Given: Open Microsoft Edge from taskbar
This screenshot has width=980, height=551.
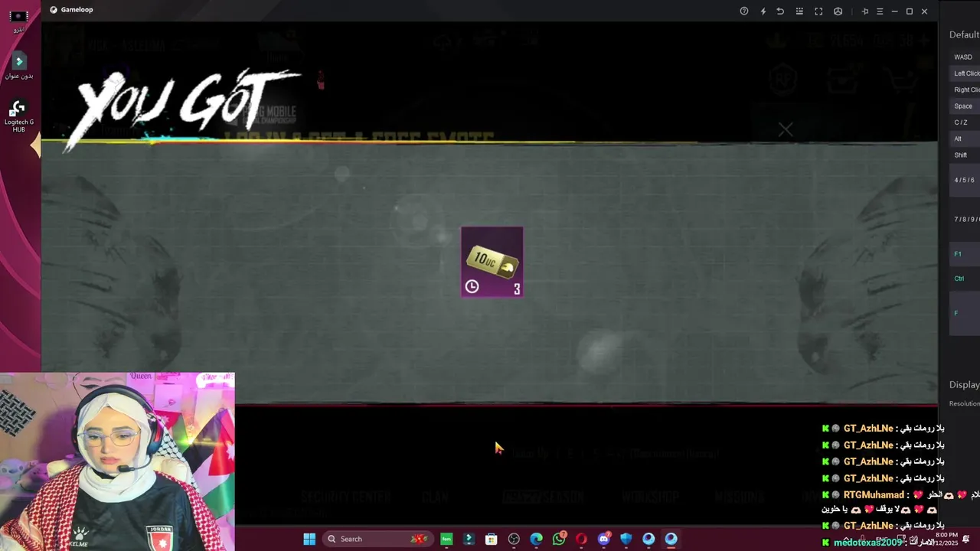Looking at the screenshot, I should click(x=536, y=539).
